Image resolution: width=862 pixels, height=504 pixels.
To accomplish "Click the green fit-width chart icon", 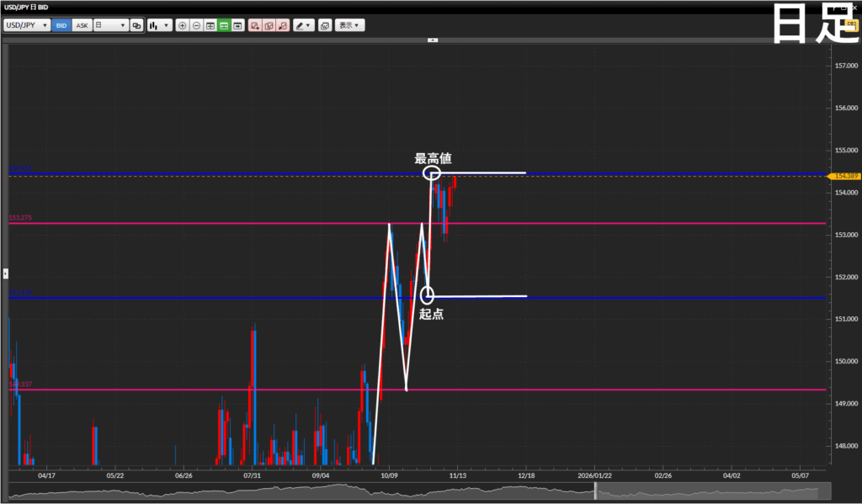I will tap(224, 26).
